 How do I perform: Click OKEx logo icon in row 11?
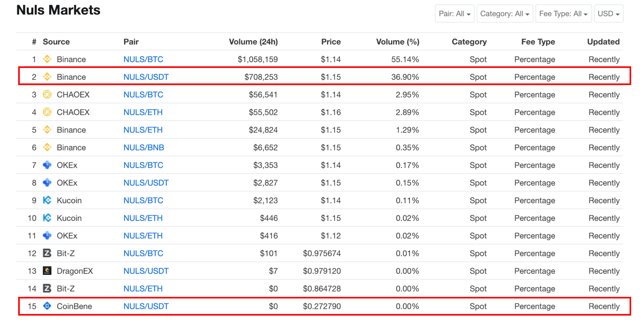[x=47, y=236]
